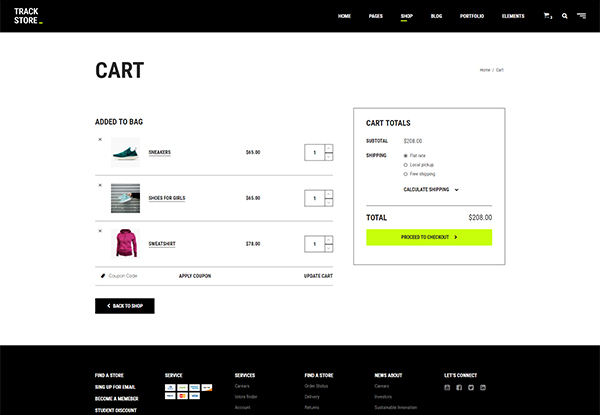Increase Sneakers quantity with up arrow

[329, 148]
